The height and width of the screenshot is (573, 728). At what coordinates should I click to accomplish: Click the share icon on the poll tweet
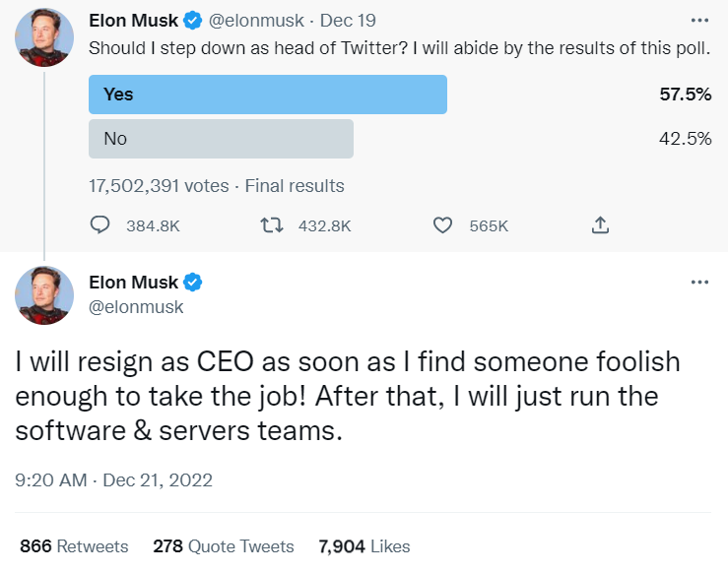[600, 225]
